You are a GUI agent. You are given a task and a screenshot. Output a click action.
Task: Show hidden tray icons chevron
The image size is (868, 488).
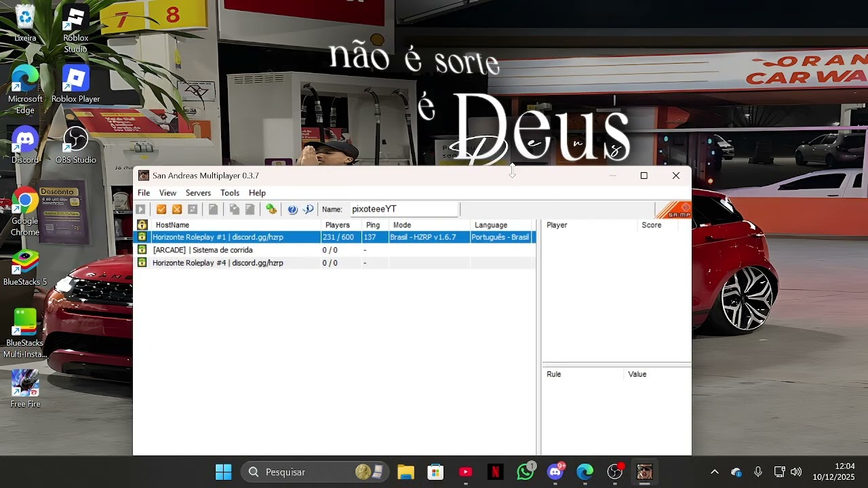click(714, 472)
